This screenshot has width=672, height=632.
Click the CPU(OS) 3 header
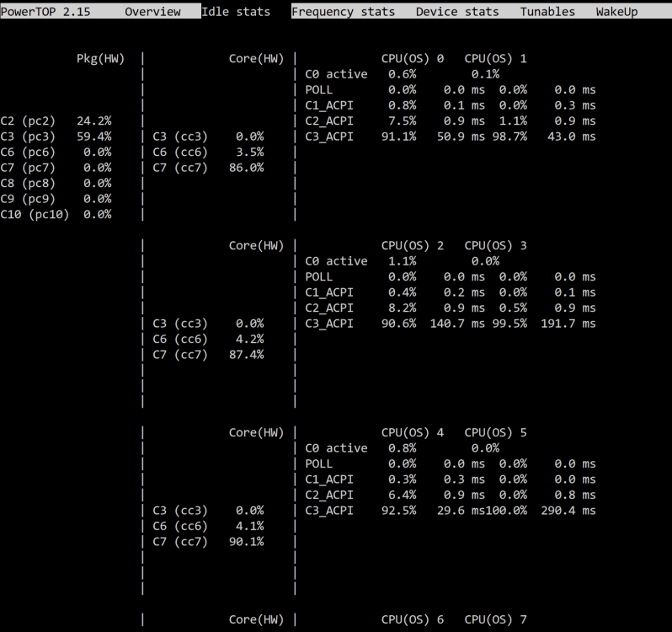pos(495,246)
